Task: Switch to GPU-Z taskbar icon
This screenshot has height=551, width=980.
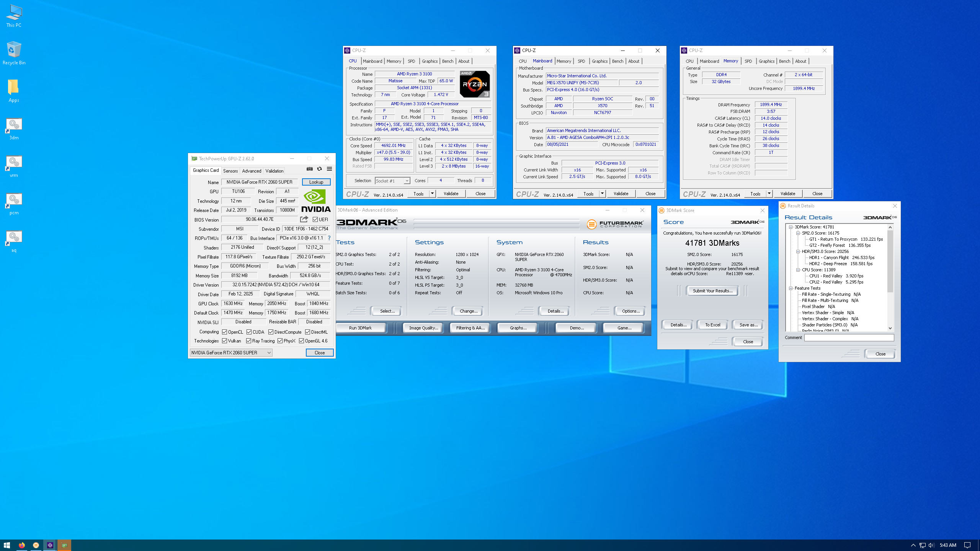Action: pos(64,545)
